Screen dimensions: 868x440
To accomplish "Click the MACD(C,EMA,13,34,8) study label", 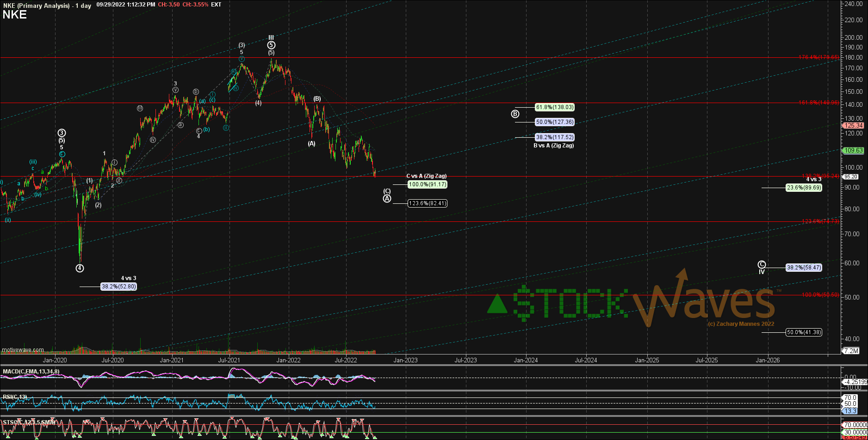I will point(31,371).
